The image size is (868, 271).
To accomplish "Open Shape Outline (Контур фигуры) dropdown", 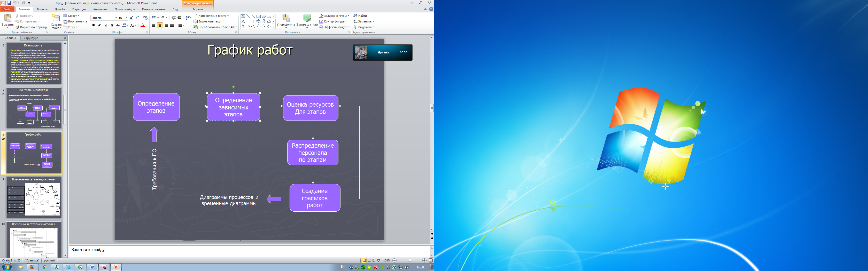I will click(x=333, y=21).
